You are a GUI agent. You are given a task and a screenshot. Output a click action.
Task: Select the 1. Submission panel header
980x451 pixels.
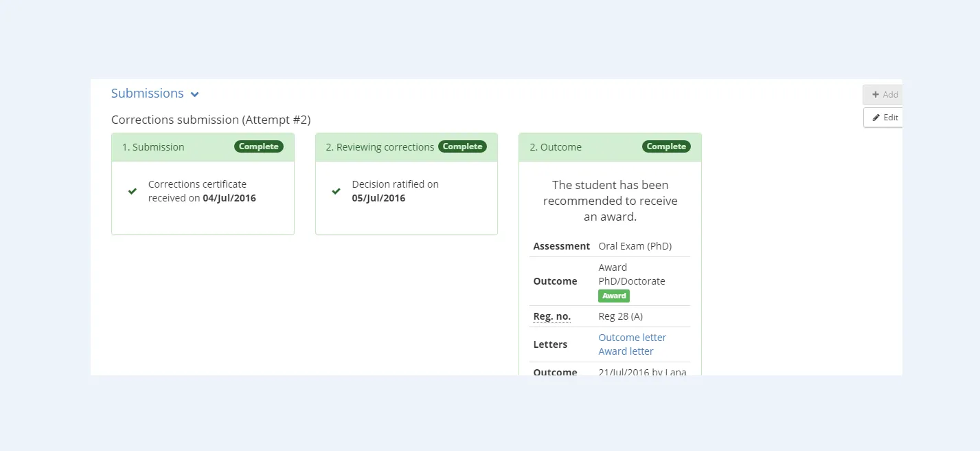pos(153,147)
